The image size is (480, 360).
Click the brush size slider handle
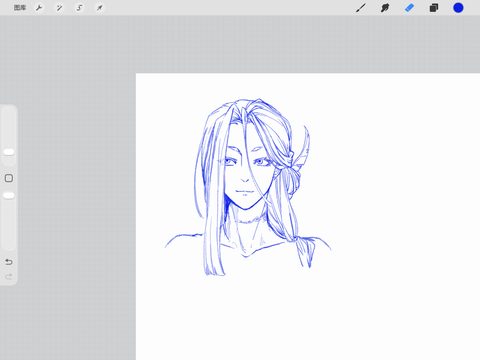coord(9,152)
